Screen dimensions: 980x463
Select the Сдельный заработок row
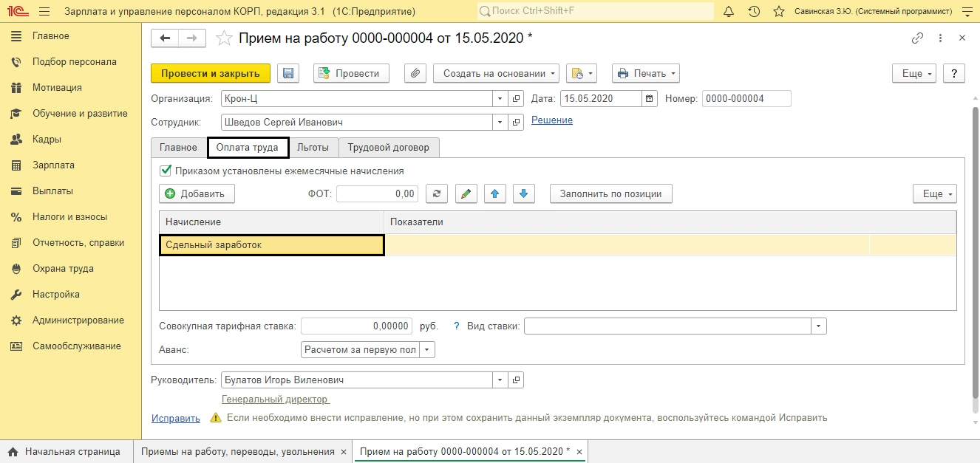point(558,245)
